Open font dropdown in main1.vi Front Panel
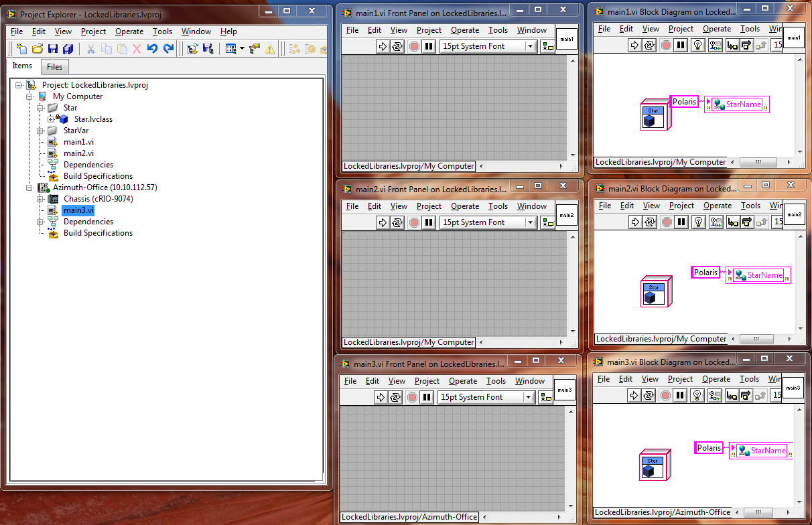 click(x=530, y=46)
